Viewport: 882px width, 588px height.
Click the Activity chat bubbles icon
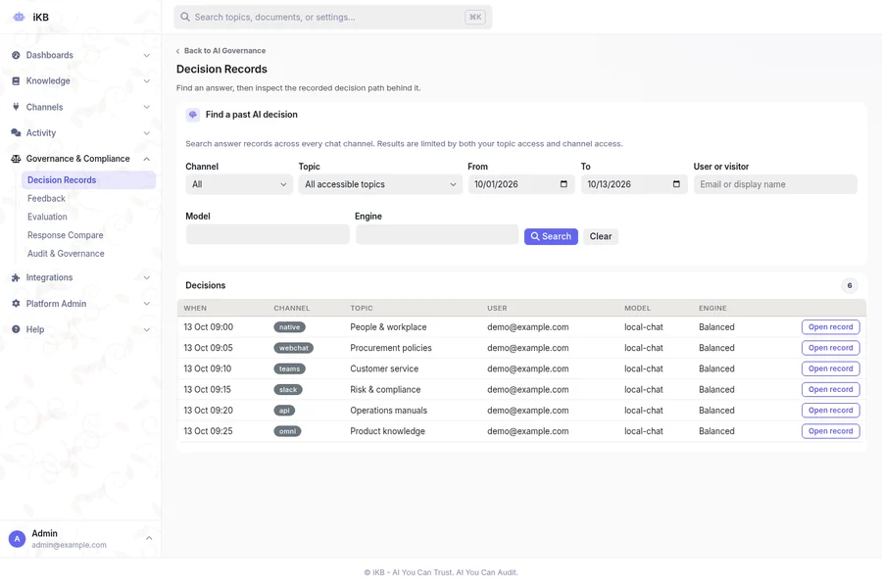16,133
